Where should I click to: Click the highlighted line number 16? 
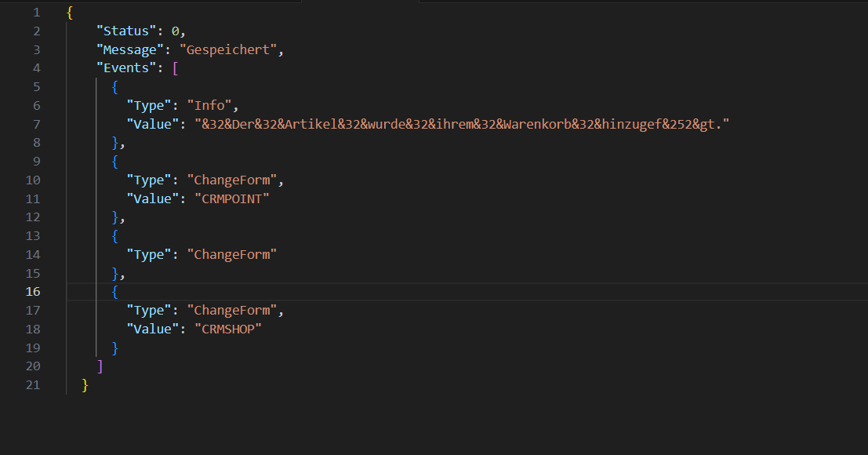tap(33, 292)
